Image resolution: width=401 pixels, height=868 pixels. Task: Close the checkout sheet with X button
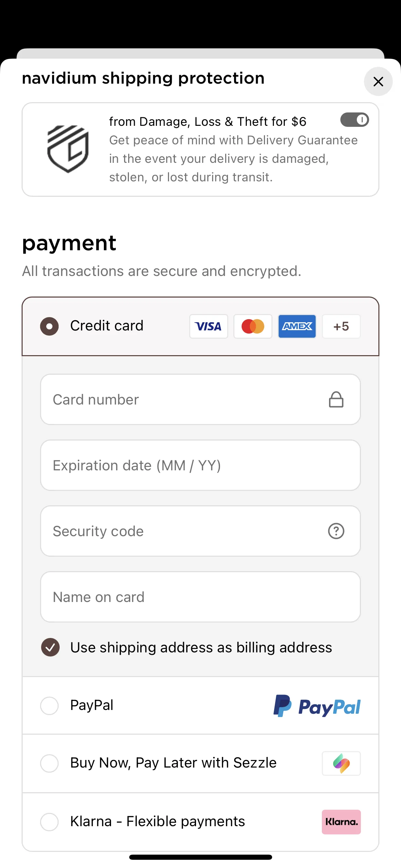pos(378,82)
